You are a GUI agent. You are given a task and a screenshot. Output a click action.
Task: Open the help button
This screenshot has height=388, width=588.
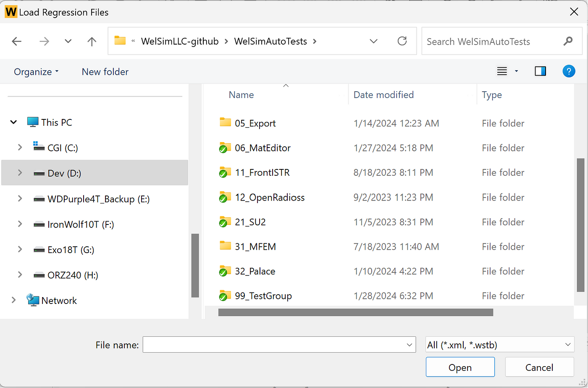pos(569,71)
